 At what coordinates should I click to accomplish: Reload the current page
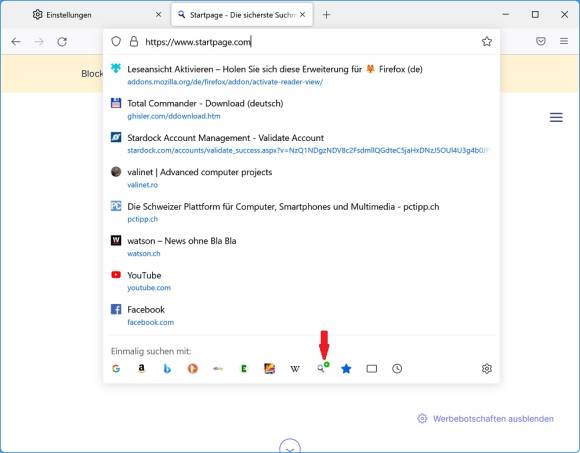coord(62,42)
